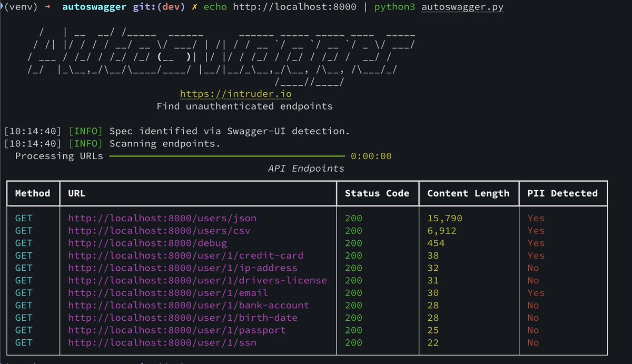Screen dimensions: 632x364
Task: Open the localhost:8000/debug URL
Action: click(x=147, y=243)
